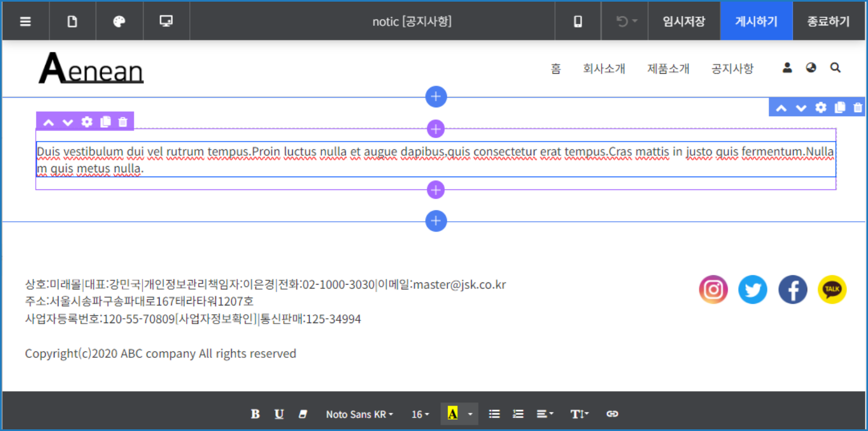Image resolution: width=868 pixels, height=431 pixels.
Task: Expand the Noto Sans KR font dropdown
Action: pos(359,414)
